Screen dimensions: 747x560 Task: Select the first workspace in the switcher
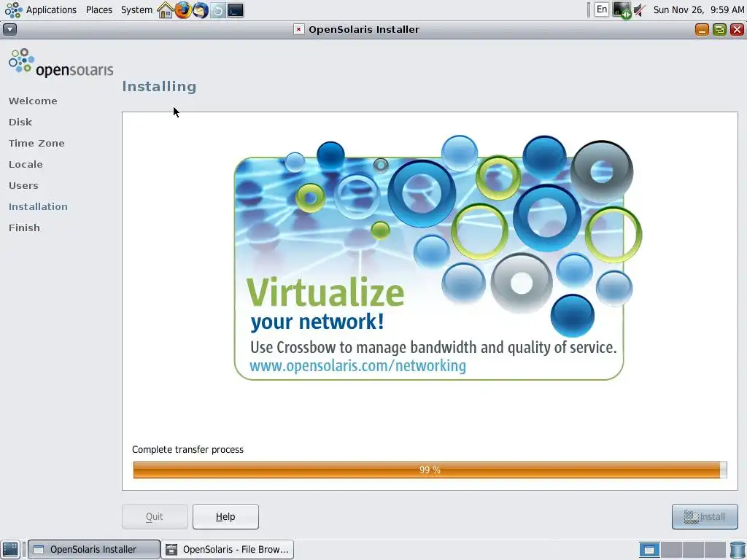pyautogui.click(x=649, y=550)
